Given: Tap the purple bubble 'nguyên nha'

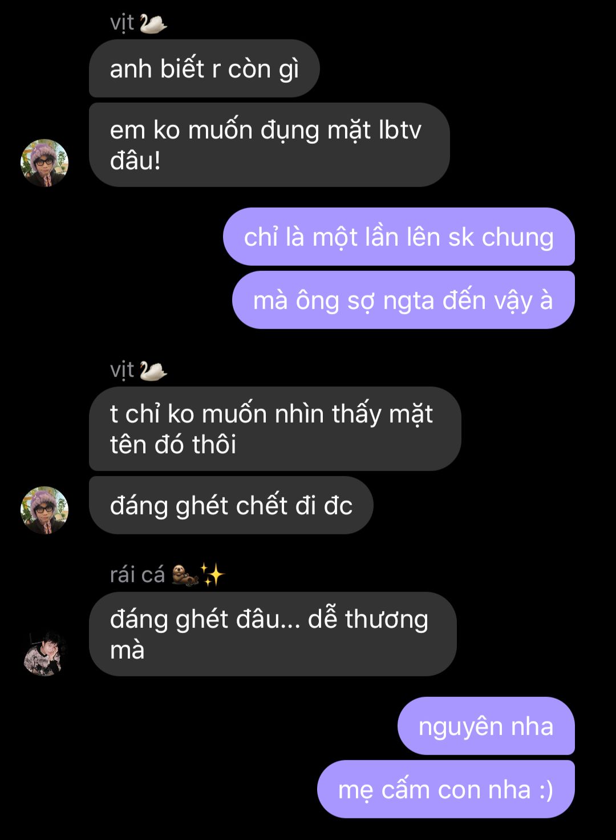Looking at the screenshot, I should click(486, 726).
